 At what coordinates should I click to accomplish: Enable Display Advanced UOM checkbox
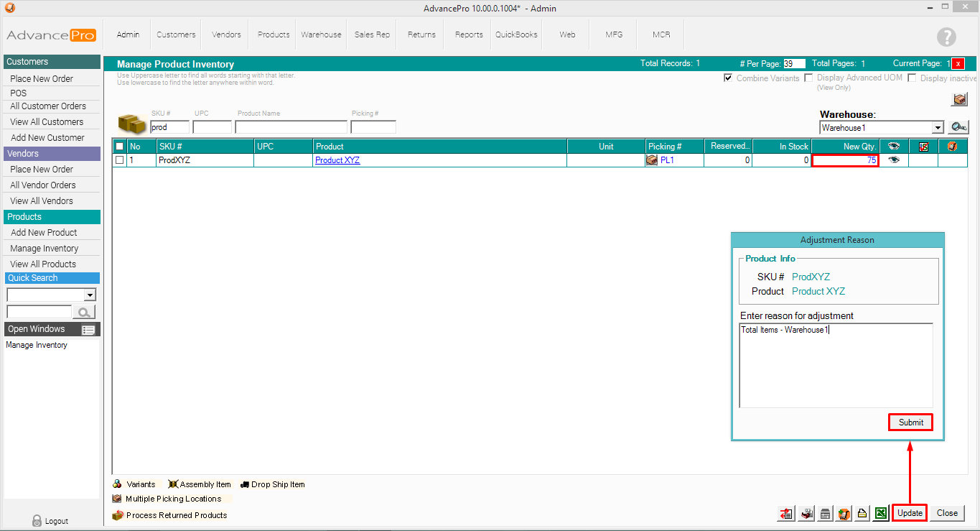[809, 78]
